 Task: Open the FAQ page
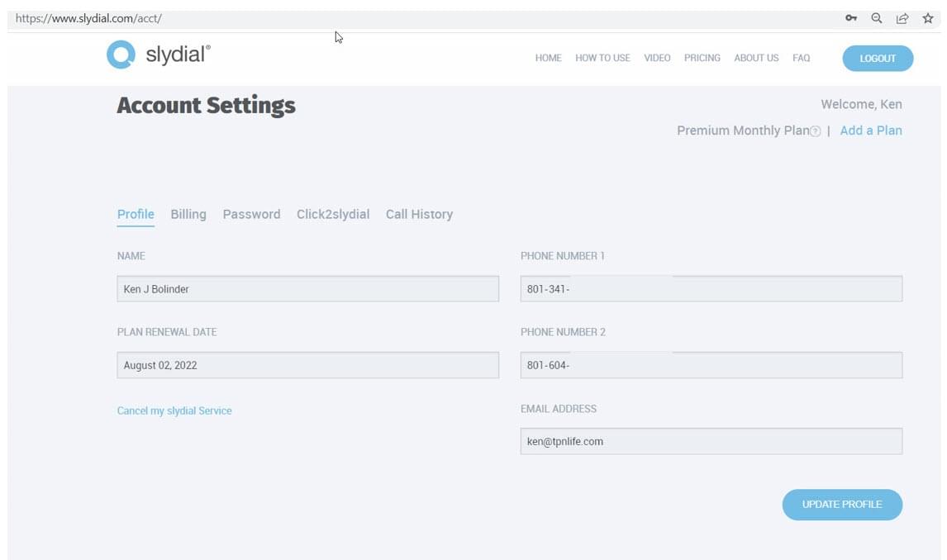coord(801,58)
